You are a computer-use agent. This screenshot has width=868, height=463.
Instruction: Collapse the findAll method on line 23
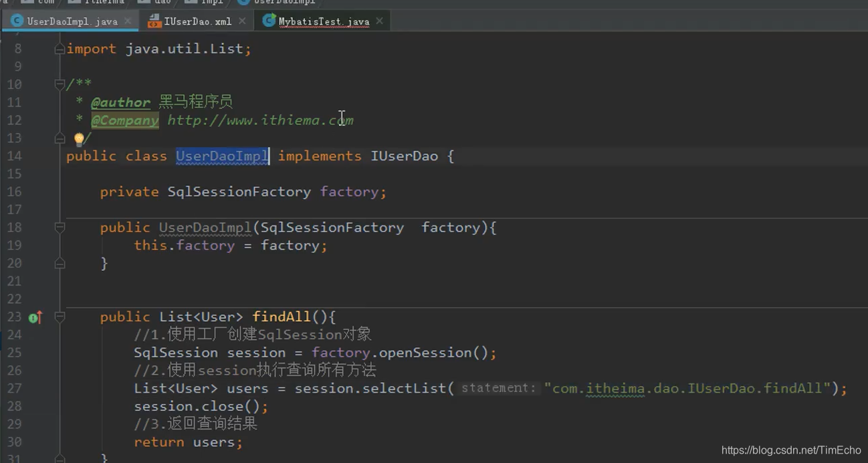pos(60,317)
